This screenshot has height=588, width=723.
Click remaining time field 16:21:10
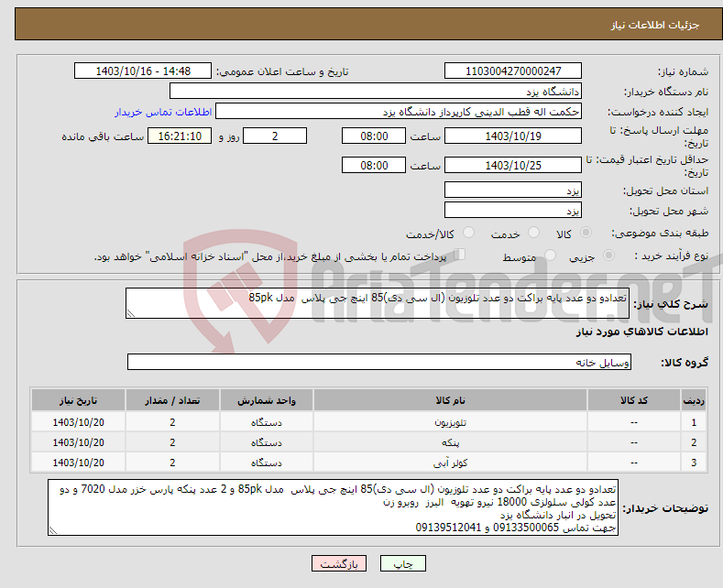point(180,136)
